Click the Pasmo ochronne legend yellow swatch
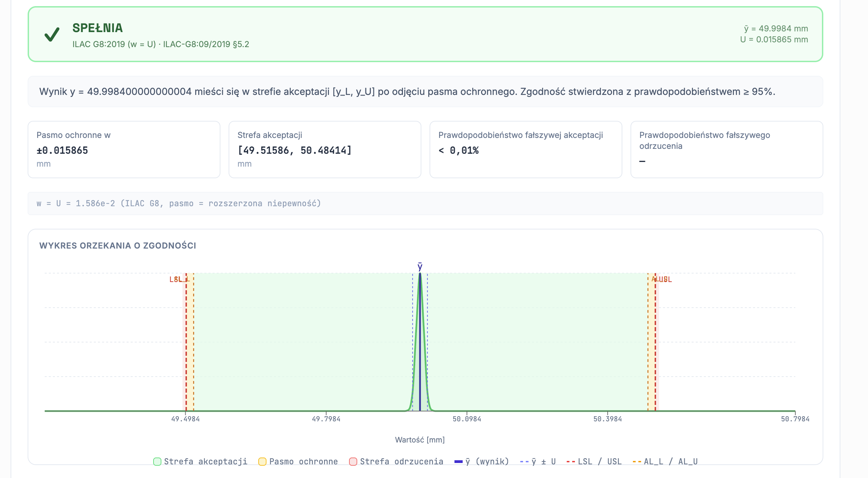The width and height of the screenshot is (868, 478). [262, 462]
